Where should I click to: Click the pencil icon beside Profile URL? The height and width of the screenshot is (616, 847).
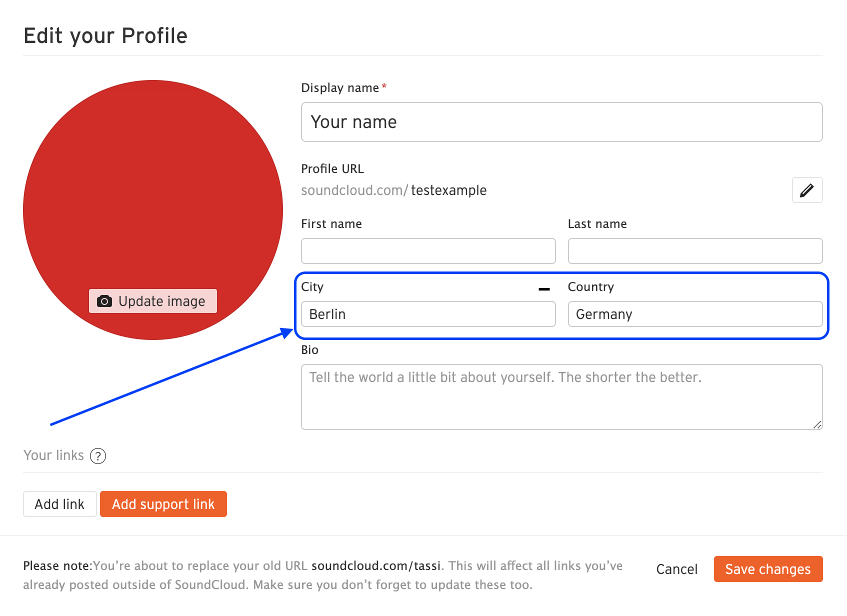point(807,190)
